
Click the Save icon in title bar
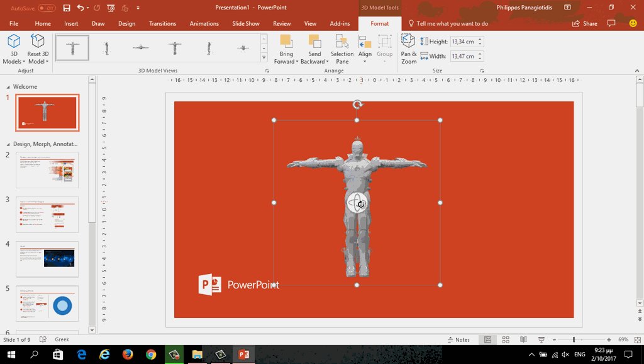67,8
